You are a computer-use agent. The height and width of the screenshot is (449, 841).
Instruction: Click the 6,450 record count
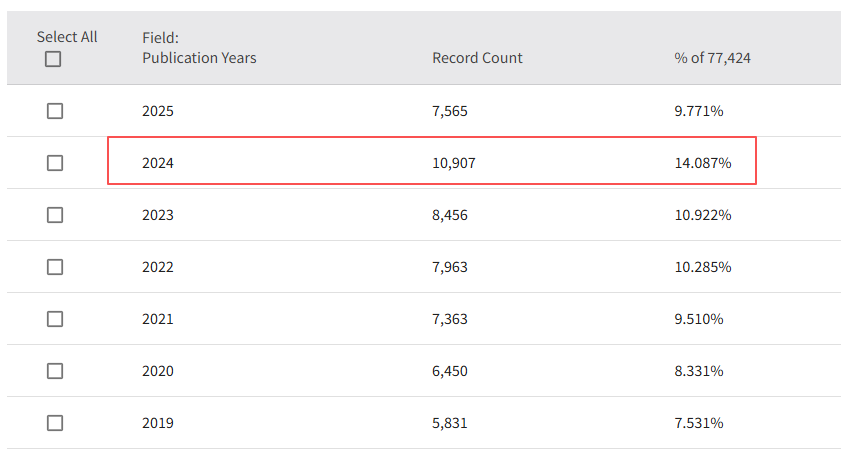450,371
